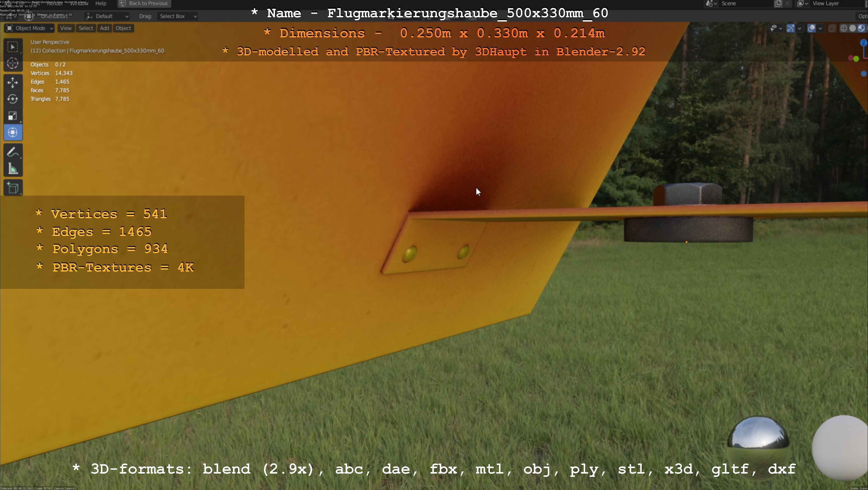Image resolution: width=868 pixels, height=490 pixels.
Task: Click Back to Previous button
Action: tap(144, 3)
